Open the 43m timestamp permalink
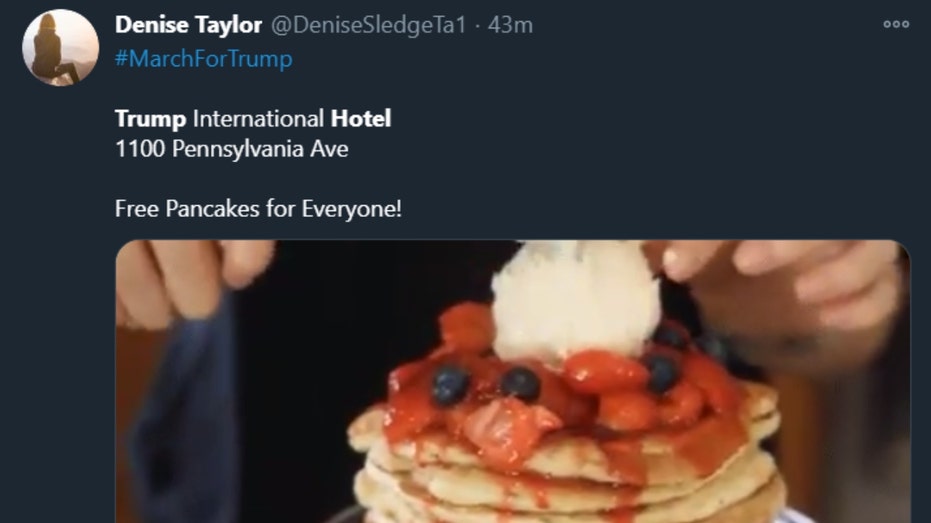931x523 pixels. (x=510, y=25)
